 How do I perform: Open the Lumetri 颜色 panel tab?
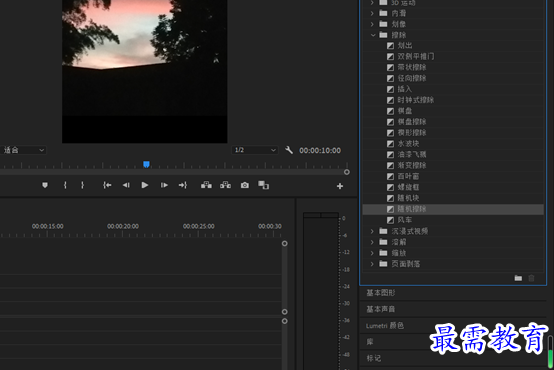pos(384,325)
